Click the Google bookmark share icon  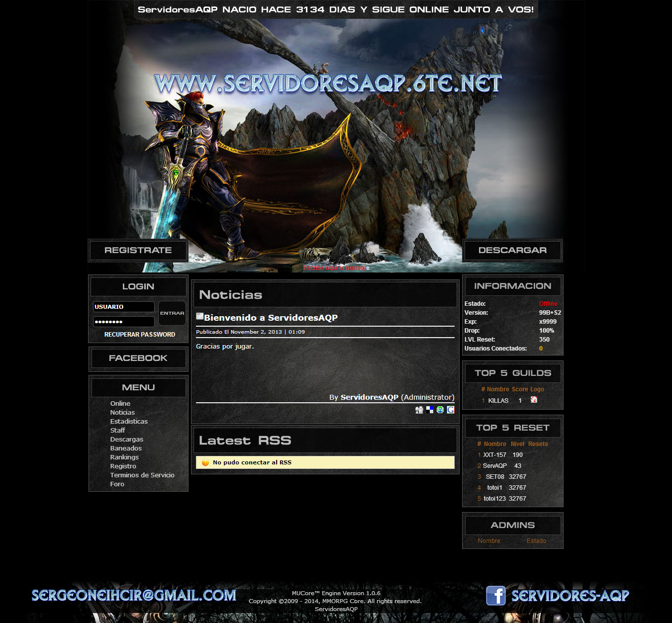[x=451, y=410]
